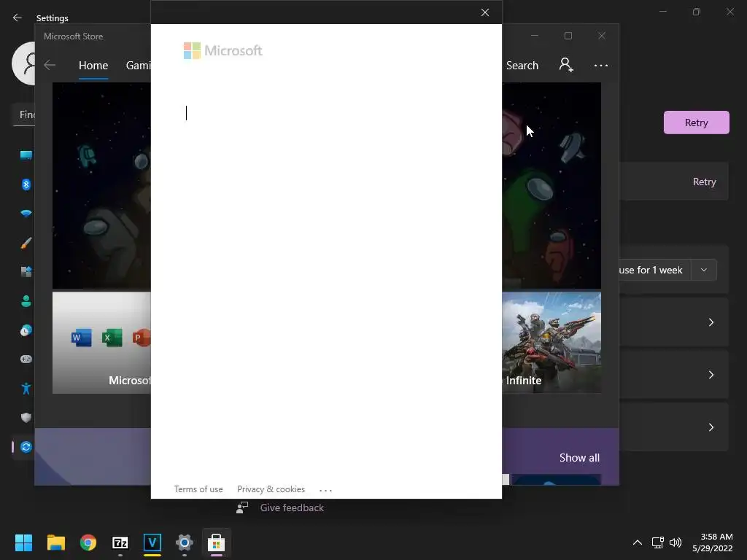Click the Microsoft logo in sign-in dialog
Viewport: 747px width, 560px height.
(223, 50)
